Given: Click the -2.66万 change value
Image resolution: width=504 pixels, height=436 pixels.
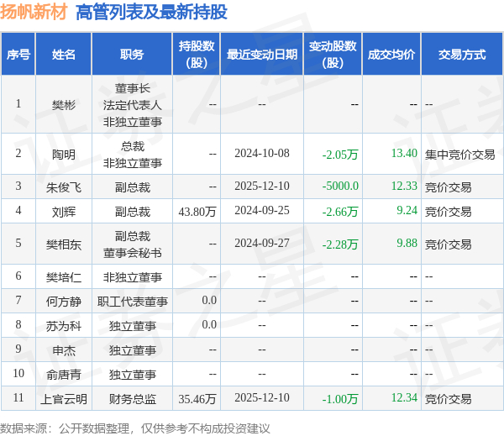Looking at the screenshot, I should pos(340,212).
